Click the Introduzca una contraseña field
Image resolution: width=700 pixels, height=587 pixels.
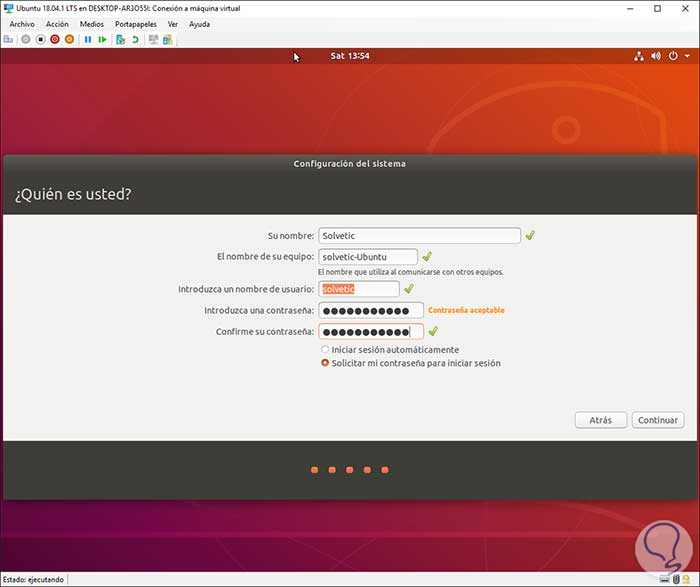371,310
